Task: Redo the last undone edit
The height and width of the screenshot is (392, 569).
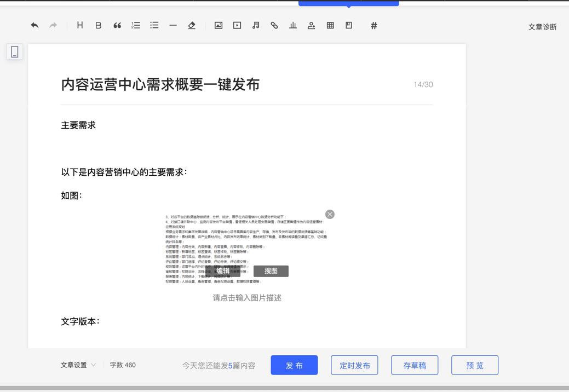Action: click(x=53, y=25)
